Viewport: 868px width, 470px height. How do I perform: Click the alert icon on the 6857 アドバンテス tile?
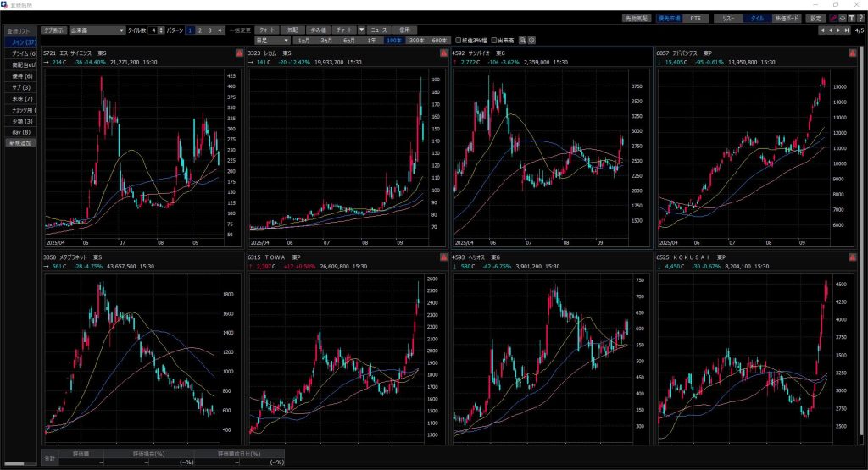click(x=851, y=53)
